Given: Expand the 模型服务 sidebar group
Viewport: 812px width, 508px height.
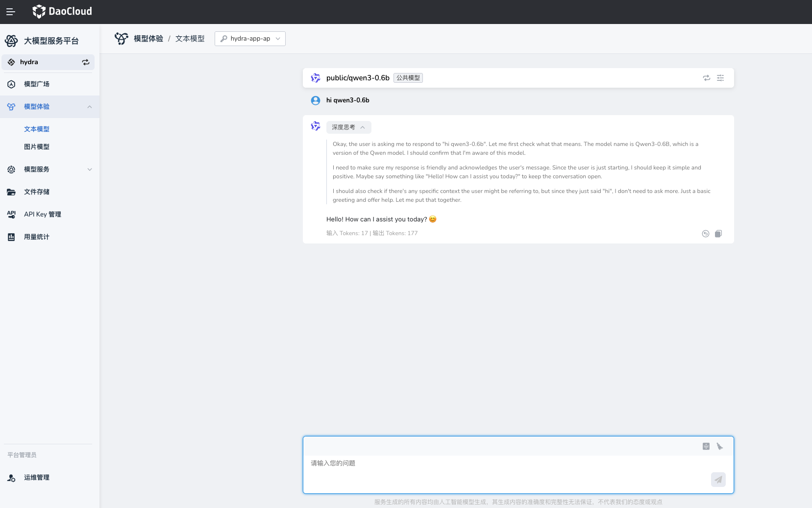Looking at the screenshot, I should (x=89, y=169).
